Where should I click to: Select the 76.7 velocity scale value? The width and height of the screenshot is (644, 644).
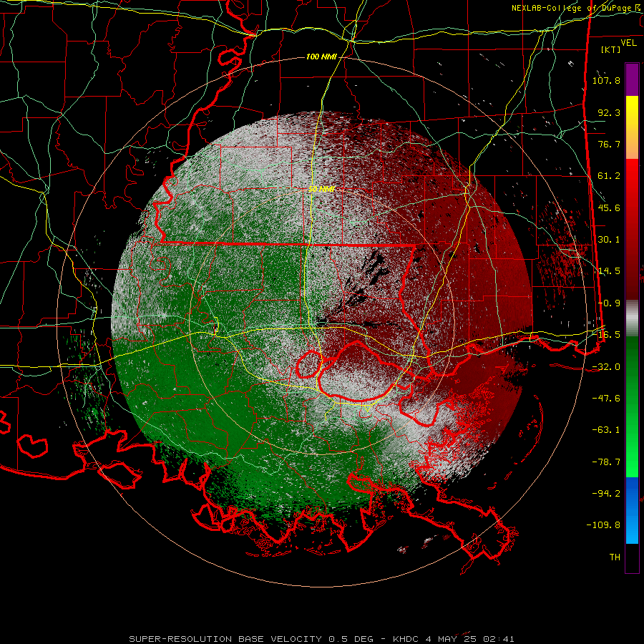609,144
